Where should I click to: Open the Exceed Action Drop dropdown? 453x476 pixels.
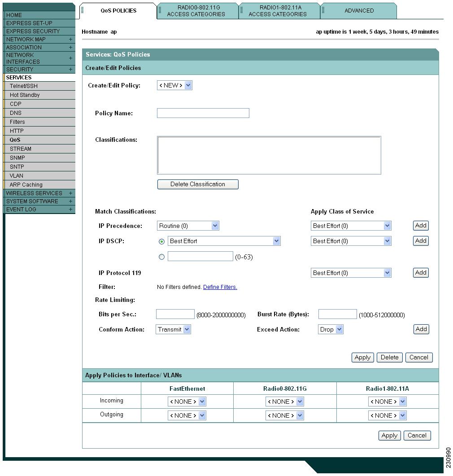point(331,329)
